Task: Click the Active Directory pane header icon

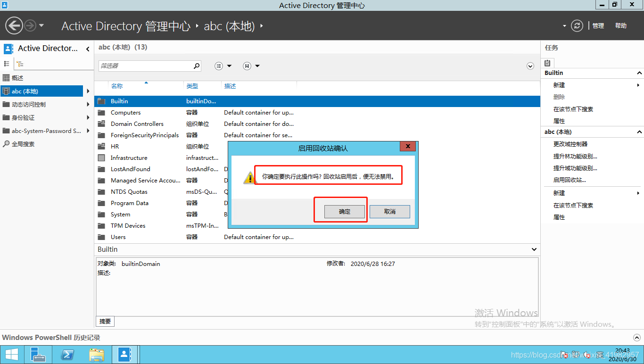Action: pyautogui.click(x=8, y=49)
